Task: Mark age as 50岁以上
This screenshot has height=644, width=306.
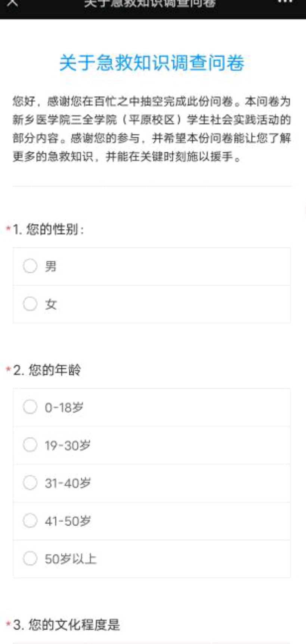Action: [x=30, y=559]
